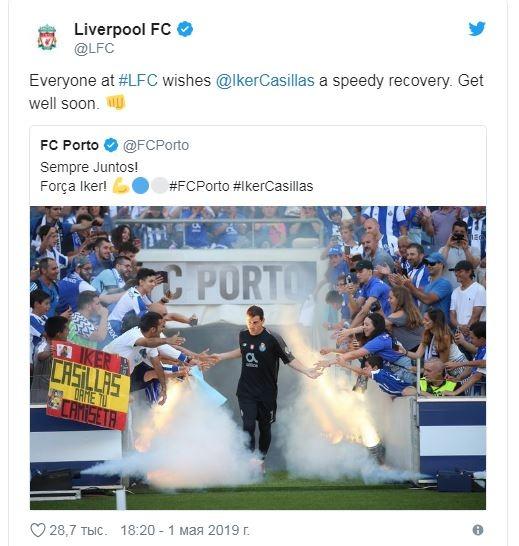Open the #LFC hashtag link
519x546 pixels.
pyautogui.click(x=138, y=81)
